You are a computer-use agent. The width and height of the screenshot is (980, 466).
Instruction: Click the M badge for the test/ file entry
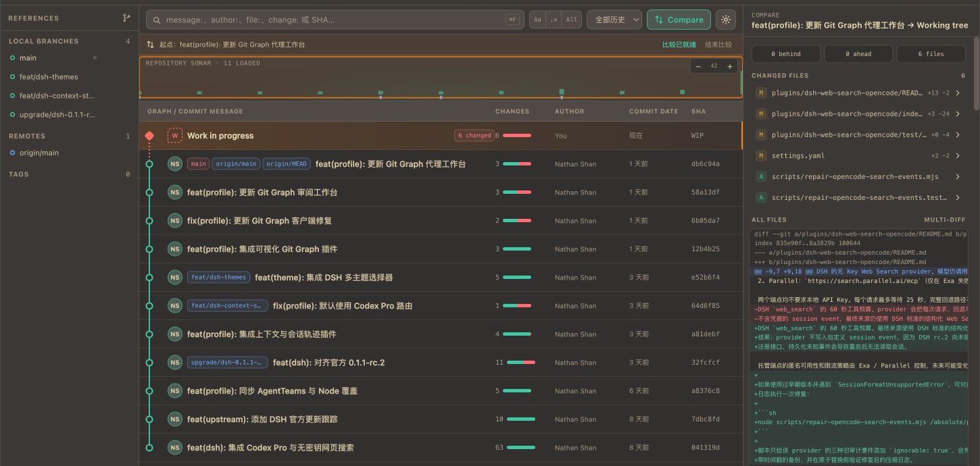click(761, 135)
